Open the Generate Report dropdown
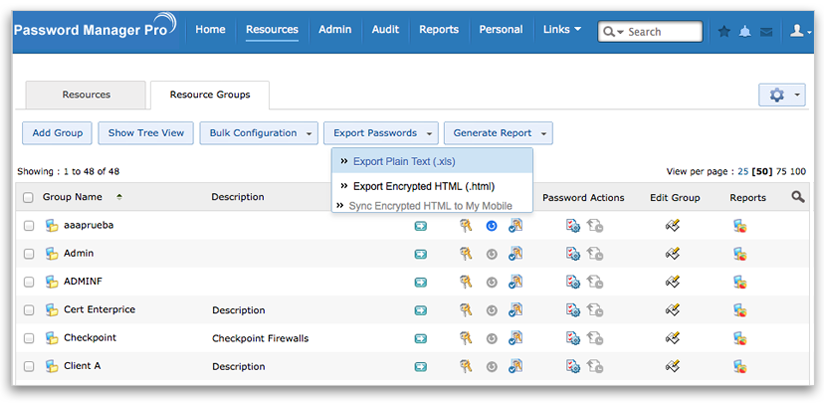 500,133
